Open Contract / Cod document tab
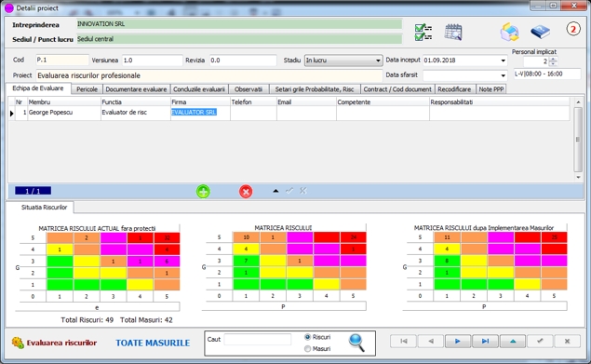Screen dimensions: 591x364 [x=397, y=89]
